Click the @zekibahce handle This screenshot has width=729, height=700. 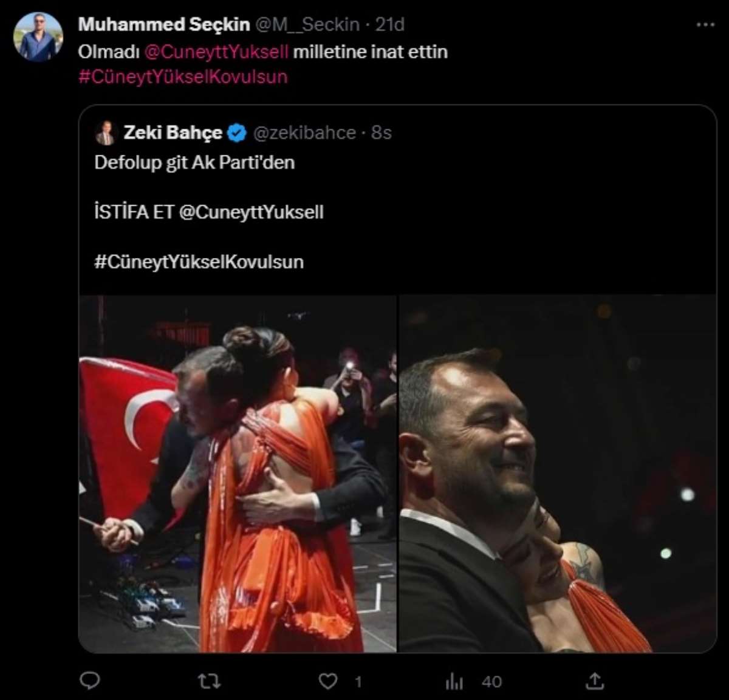point(304,132)
